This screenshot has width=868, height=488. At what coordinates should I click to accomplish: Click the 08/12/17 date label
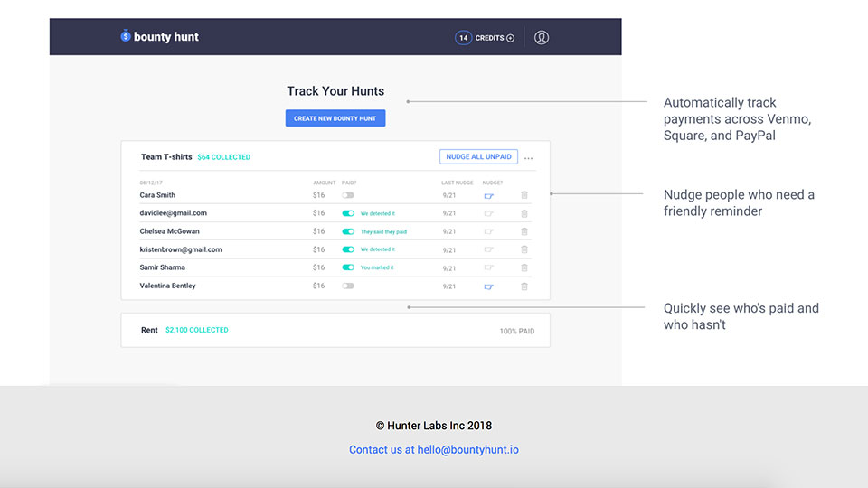[151, 183]
